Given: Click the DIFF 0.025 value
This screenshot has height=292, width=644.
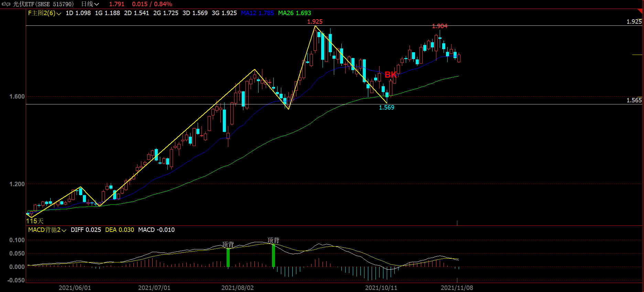Looking at the screenshot, I should 86,230.
